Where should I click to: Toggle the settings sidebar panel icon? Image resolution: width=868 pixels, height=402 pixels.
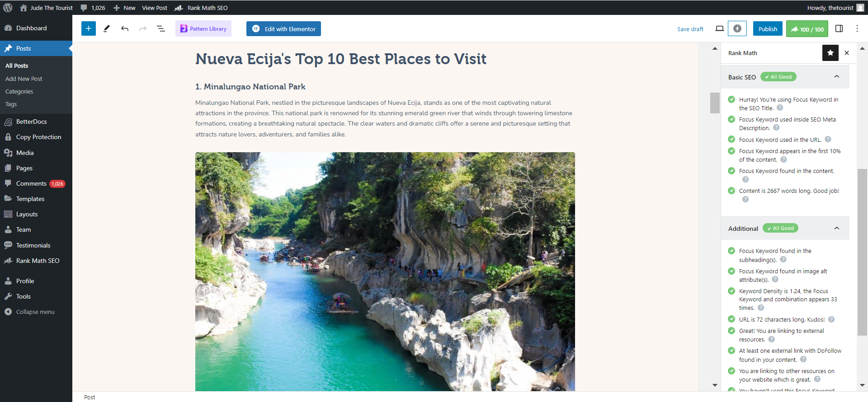tap(839, 28)
